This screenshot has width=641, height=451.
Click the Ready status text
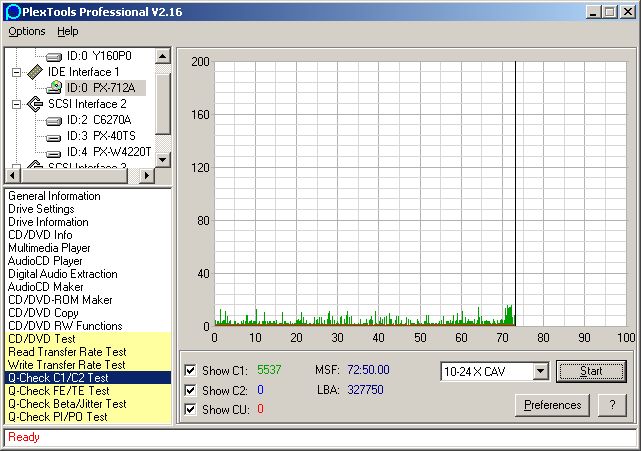click(x=24, y=437)
